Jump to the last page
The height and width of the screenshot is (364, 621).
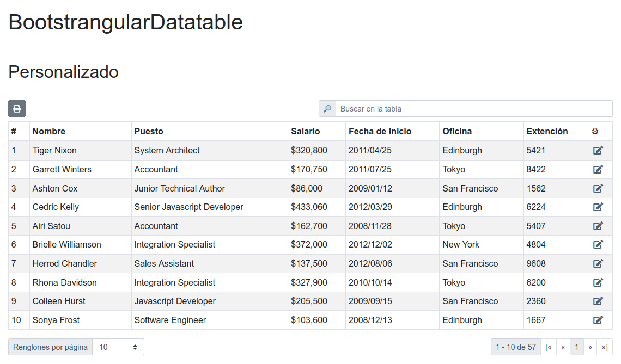tap(604, 347)
